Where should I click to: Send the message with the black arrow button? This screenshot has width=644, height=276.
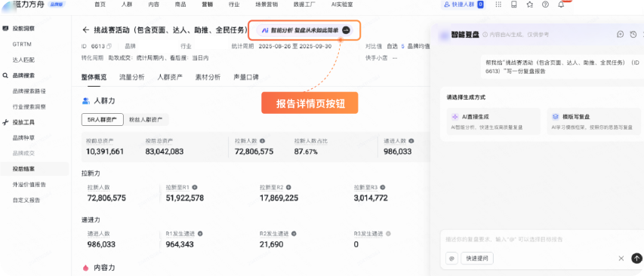(636, 258)
